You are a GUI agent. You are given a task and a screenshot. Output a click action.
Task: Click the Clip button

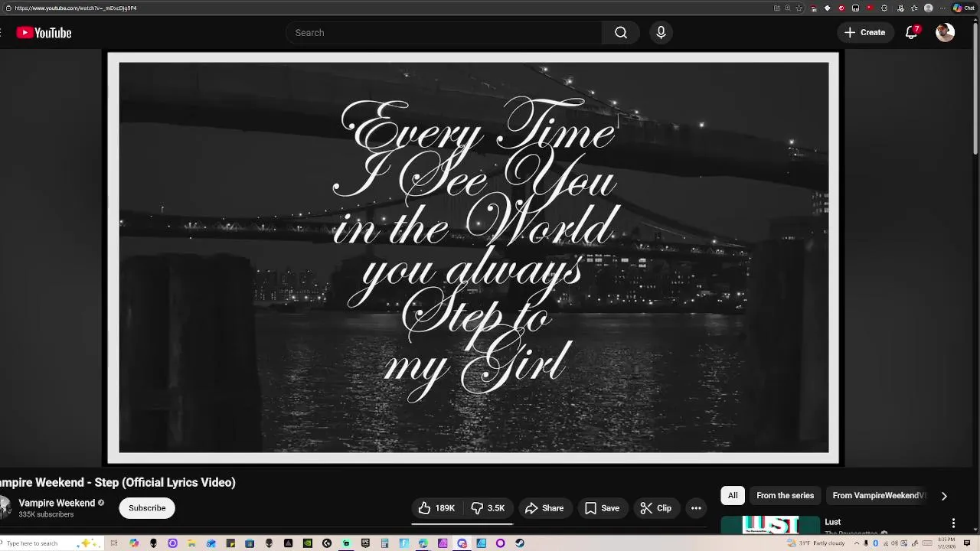click(656, 508)
